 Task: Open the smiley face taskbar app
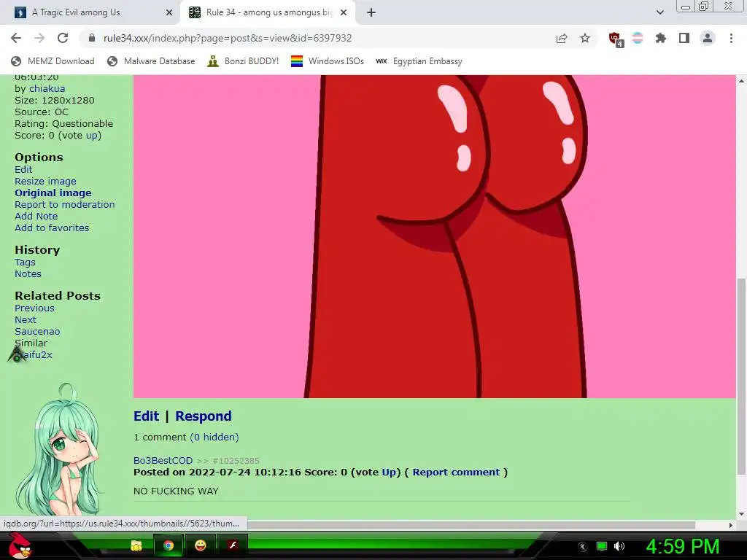201,545
